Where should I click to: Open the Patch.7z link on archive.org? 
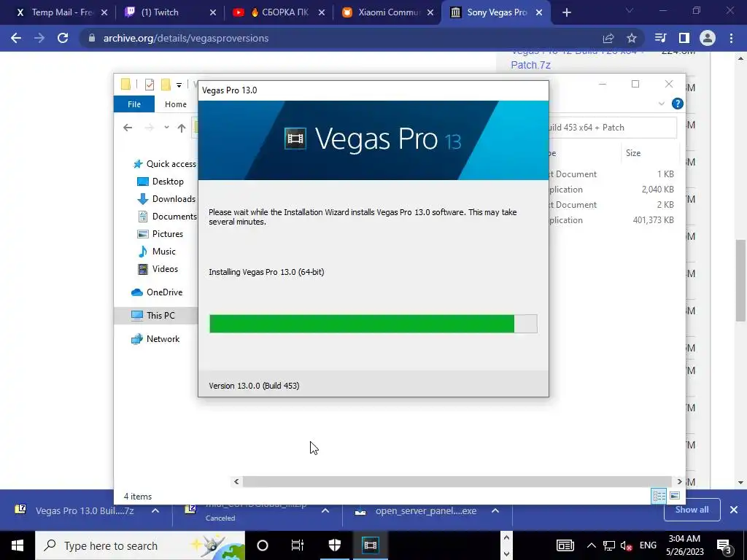pyautogui.click(x=531, y=65)
